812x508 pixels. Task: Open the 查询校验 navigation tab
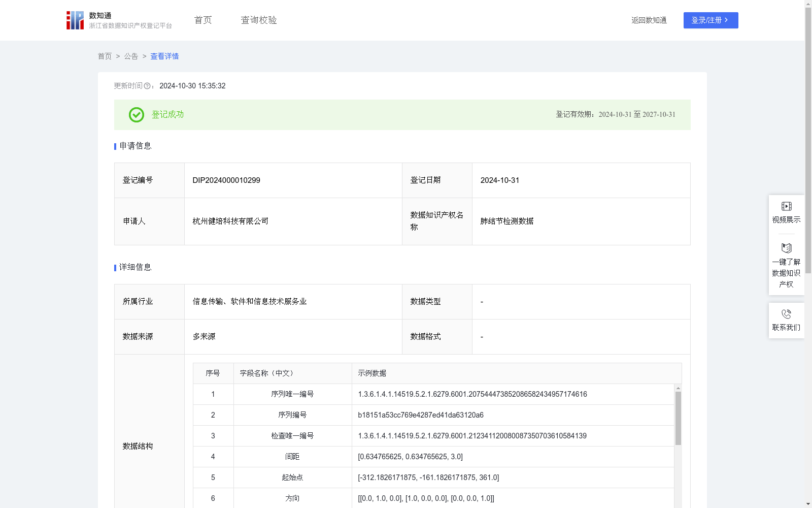pos(259,20)
